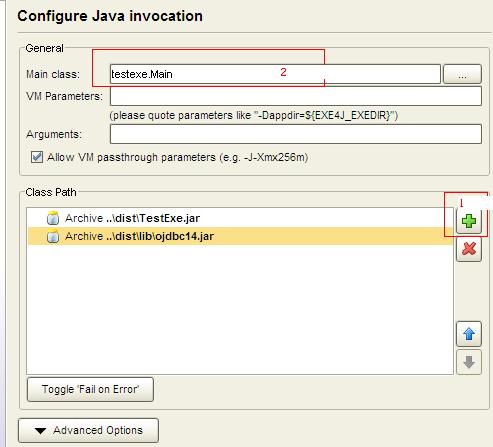Click the 'Allow VM passthrough parameters' label text

click(177, 157)
